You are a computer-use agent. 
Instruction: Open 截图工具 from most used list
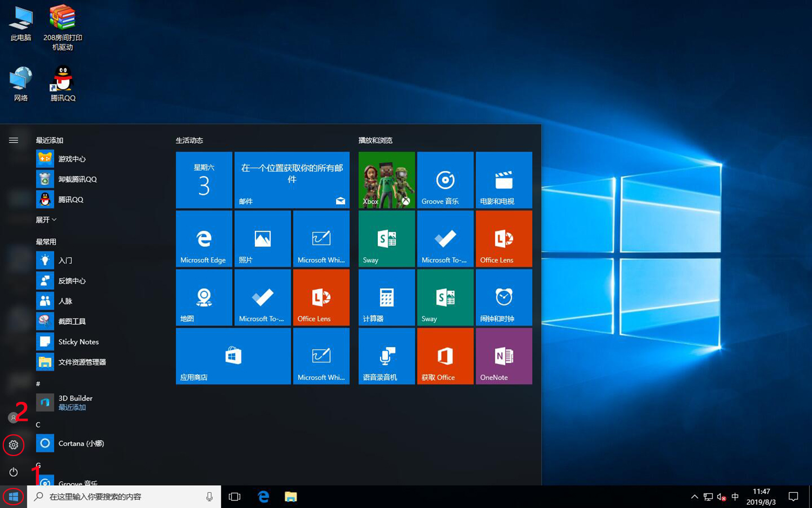(x=71, y=321)
